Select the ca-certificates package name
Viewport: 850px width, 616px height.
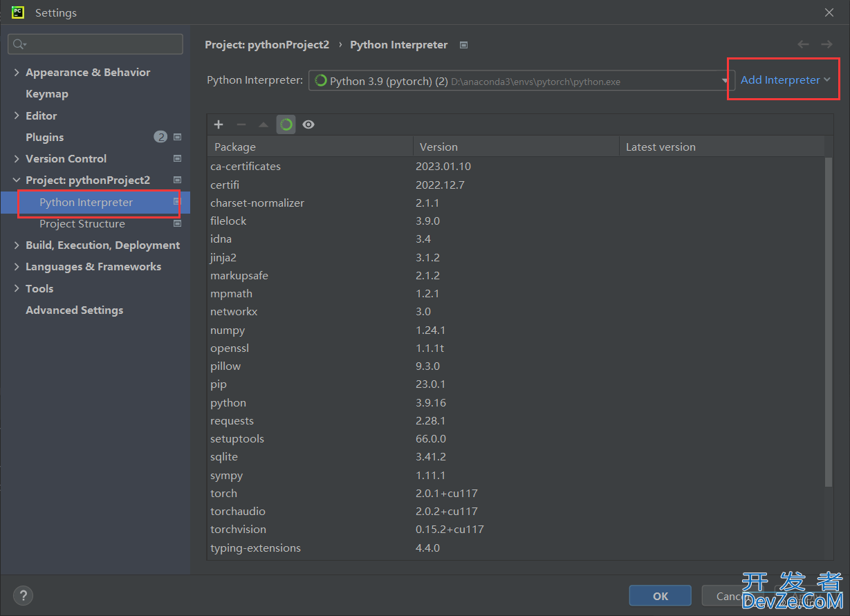click(246, 166)
